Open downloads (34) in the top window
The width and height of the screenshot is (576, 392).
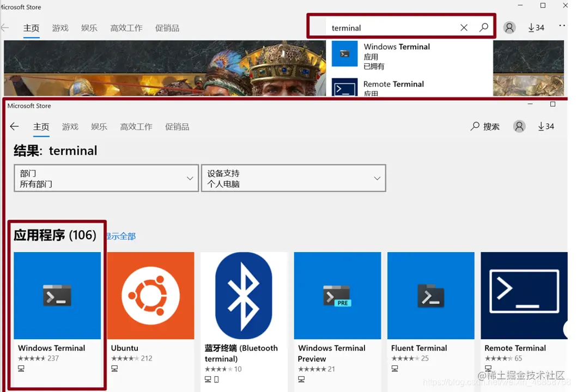(536, 28)
